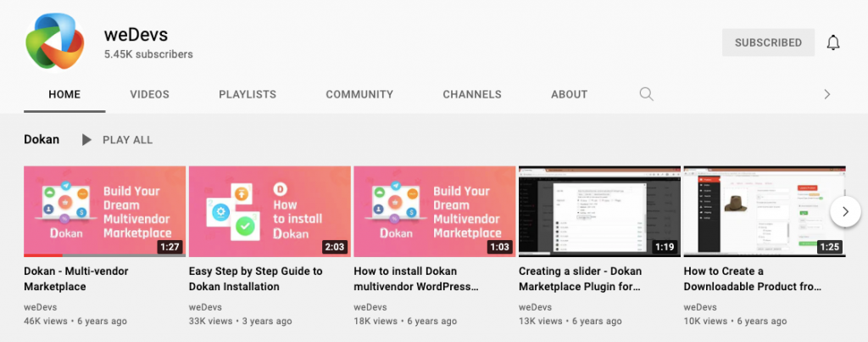Switch to the Videos tab

[149, 94]
